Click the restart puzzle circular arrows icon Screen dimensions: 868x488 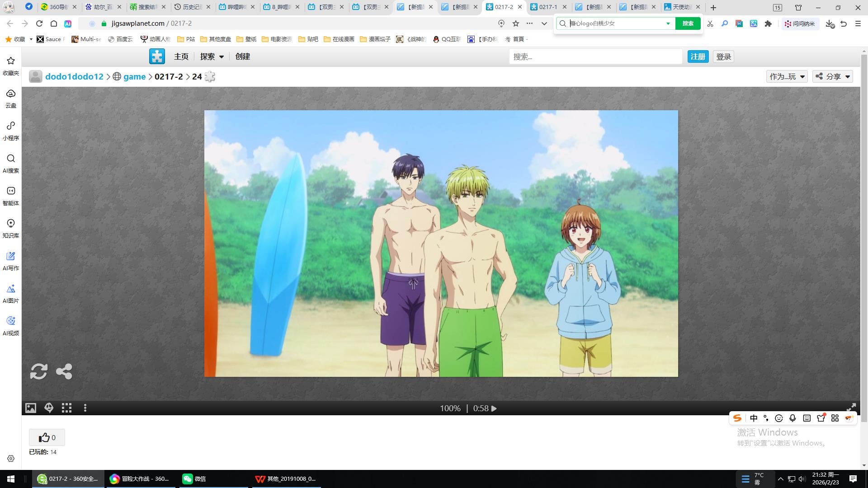pyautogui.click(x=38, y=371)
